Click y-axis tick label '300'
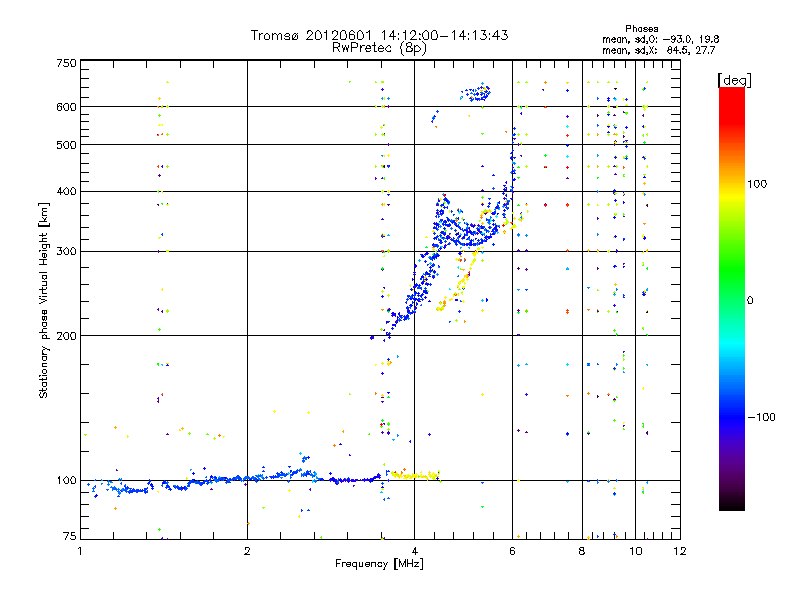This screenshot has height=600, width=800. click(x=66, y=251)
